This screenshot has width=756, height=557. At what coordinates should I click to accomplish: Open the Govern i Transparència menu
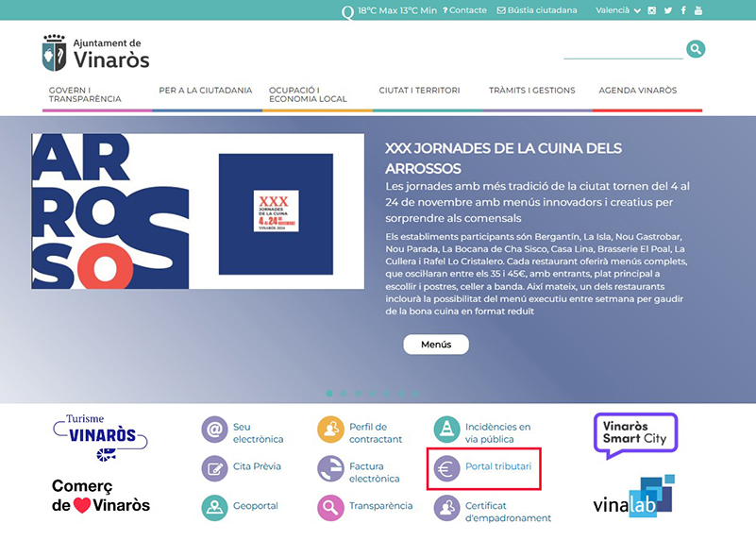(x=85, y=94)
